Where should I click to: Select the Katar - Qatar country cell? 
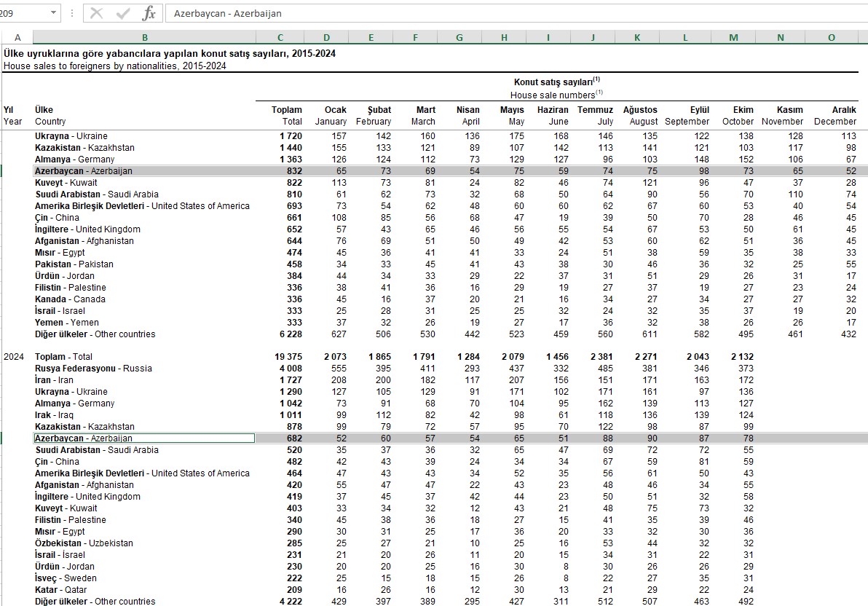[x=61, y=590]
